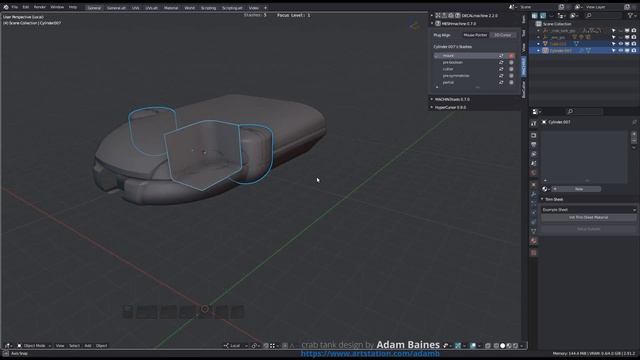The image size is (640, 360).
Task: Select solid viewport shading mode
Action: point(502,346)
